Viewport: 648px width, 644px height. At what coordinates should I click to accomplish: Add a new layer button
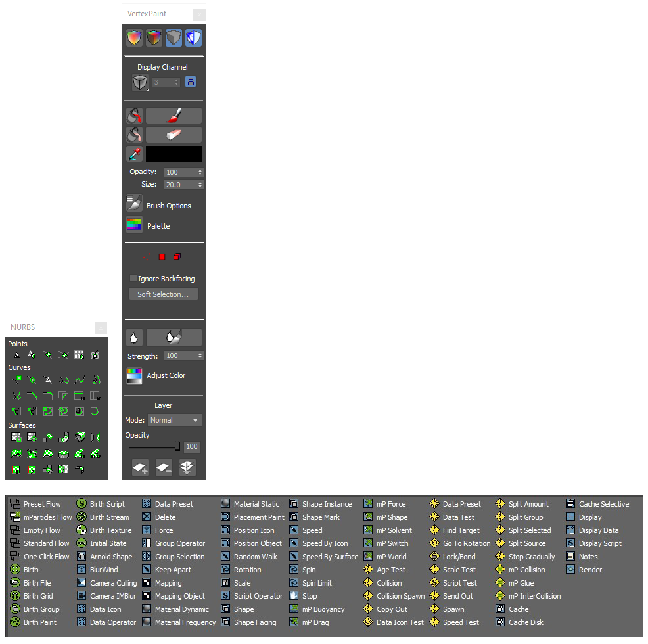[140, 467]
